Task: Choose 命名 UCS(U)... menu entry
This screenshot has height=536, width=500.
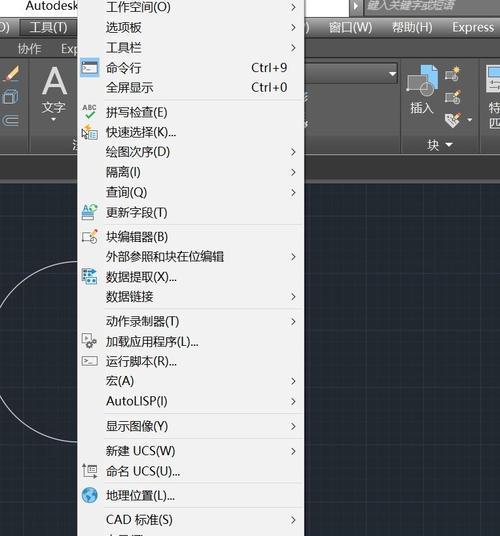Action: (191, 471)
